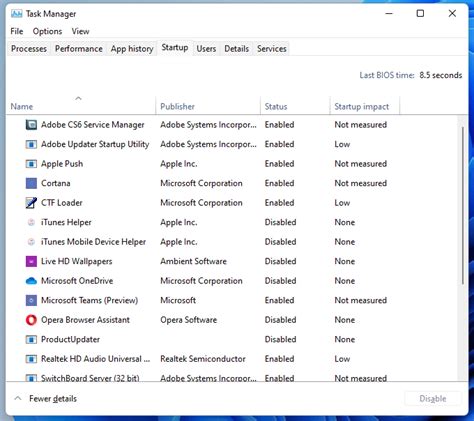
Task: Click the 8.5 seconds BIOS time value
Action: [441, 75]
